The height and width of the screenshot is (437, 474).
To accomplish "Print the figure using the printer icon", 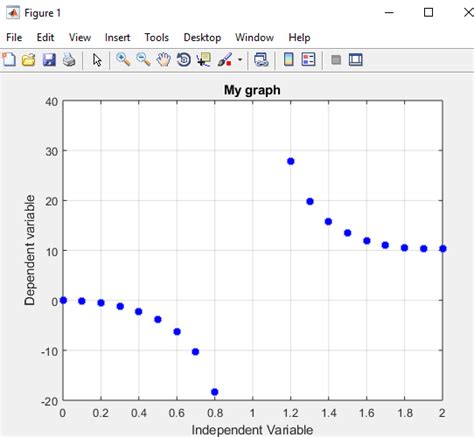I will tap(69, 60).
